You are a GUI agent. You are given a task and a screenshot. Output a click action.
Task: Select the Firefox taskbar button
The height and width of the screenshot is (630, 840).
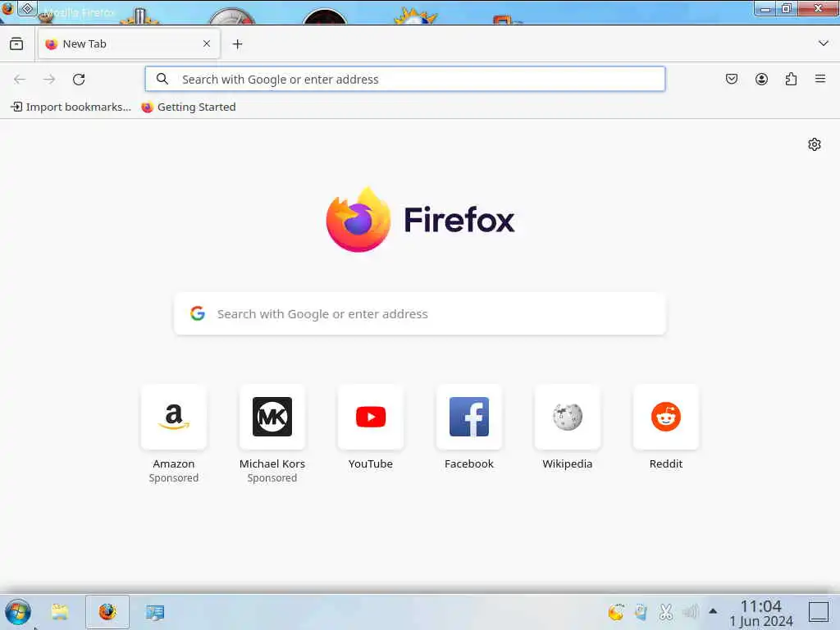point(107,612)
